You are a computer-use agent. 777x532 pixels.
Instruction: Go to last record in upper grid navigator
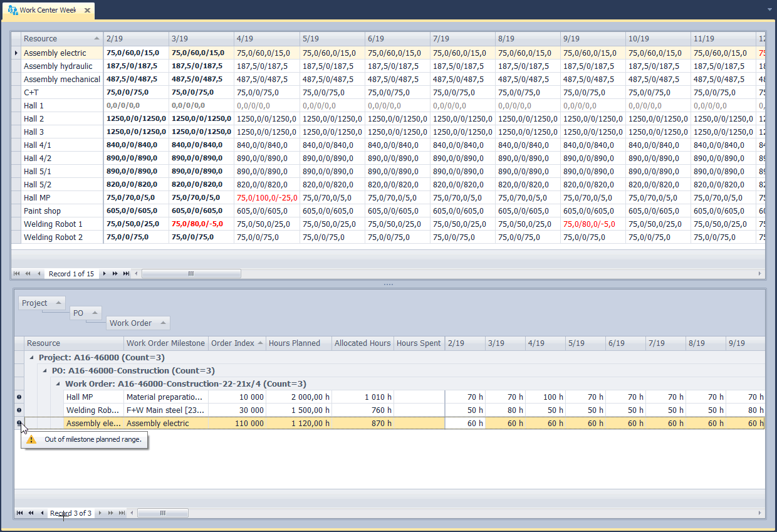[x=127, y=274]
